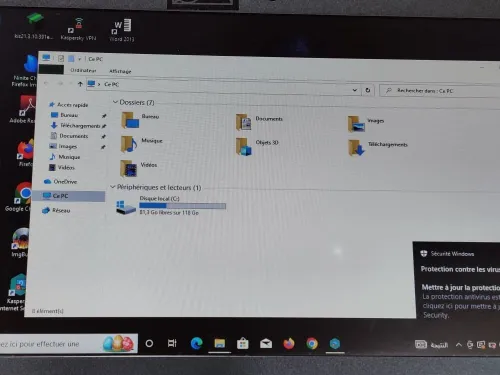Open the Kaspersky icon on the taskbar
500x375 pixels.
pyautogui.click(x=335, y=344)
